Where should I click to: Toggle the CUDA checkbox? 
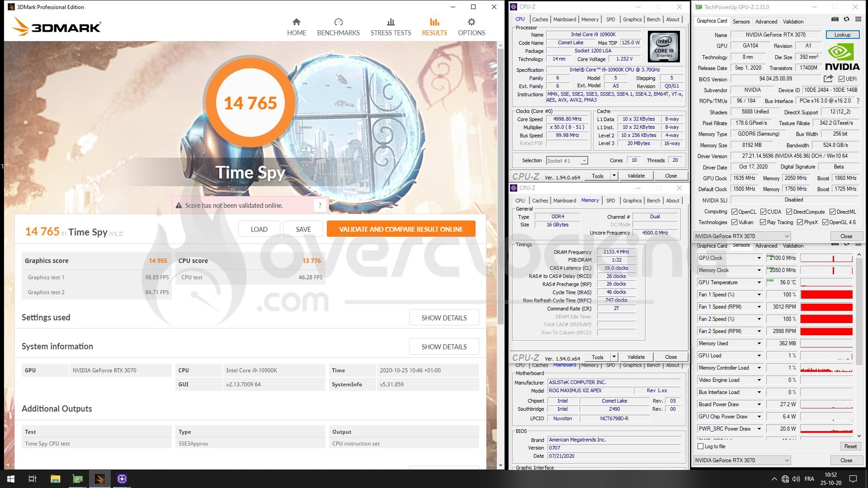coord(763,212)
